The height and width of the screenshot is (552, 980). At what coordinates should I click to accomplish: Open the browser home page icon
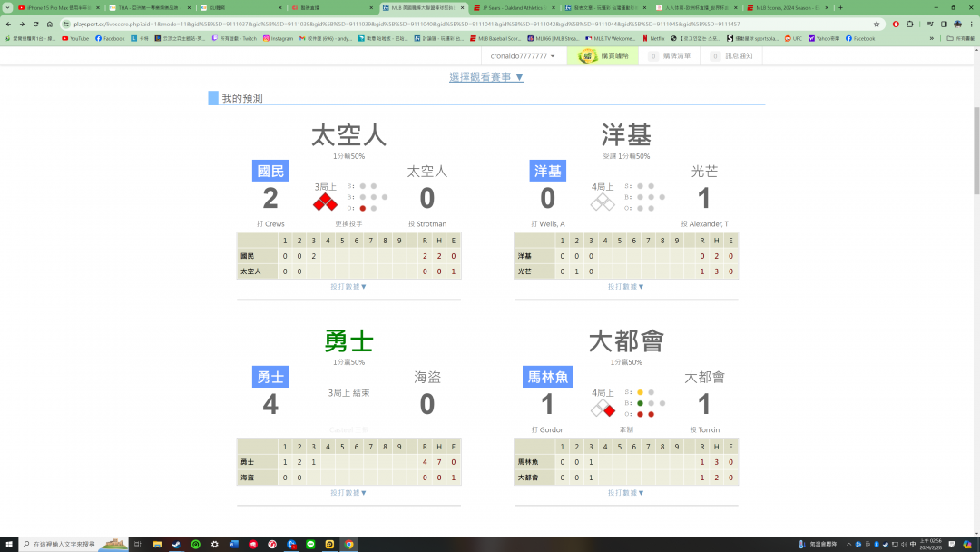click(49, 24)
